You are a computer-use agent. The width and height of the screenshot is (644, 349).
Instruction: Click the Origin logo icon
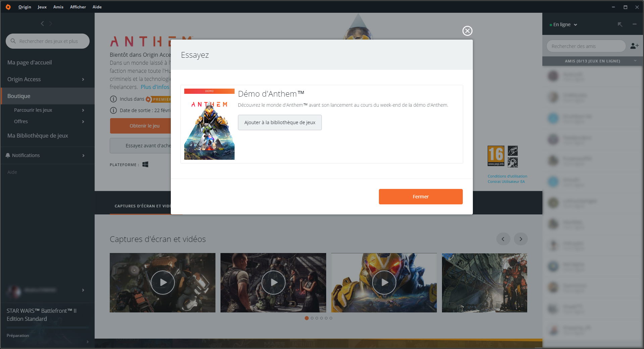pos(8,7)
